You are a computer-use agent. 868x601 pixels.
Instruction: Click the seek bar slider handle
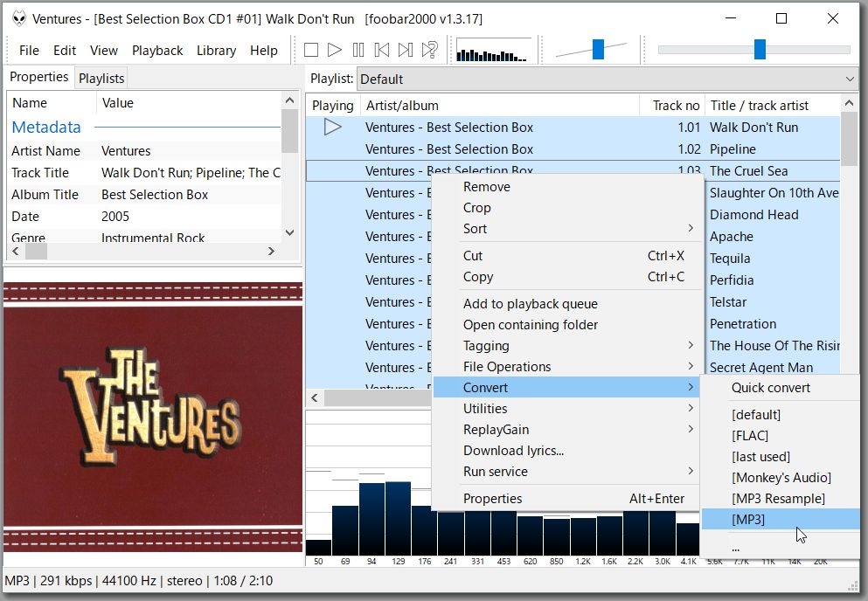(x=760, y=49)
